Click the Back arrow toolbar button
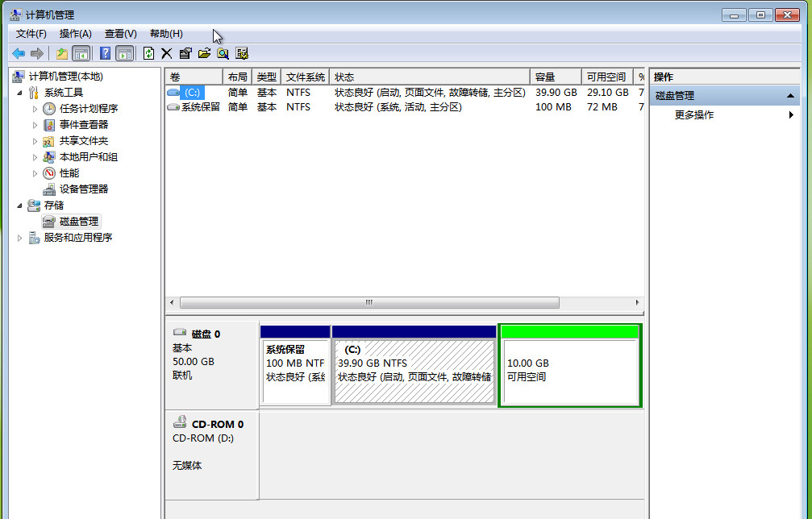 (x=19, y=53)
